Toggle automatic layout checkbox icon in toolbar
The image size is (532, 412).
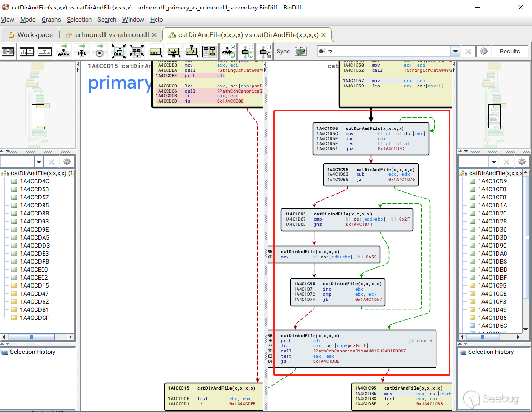[228, 51]
